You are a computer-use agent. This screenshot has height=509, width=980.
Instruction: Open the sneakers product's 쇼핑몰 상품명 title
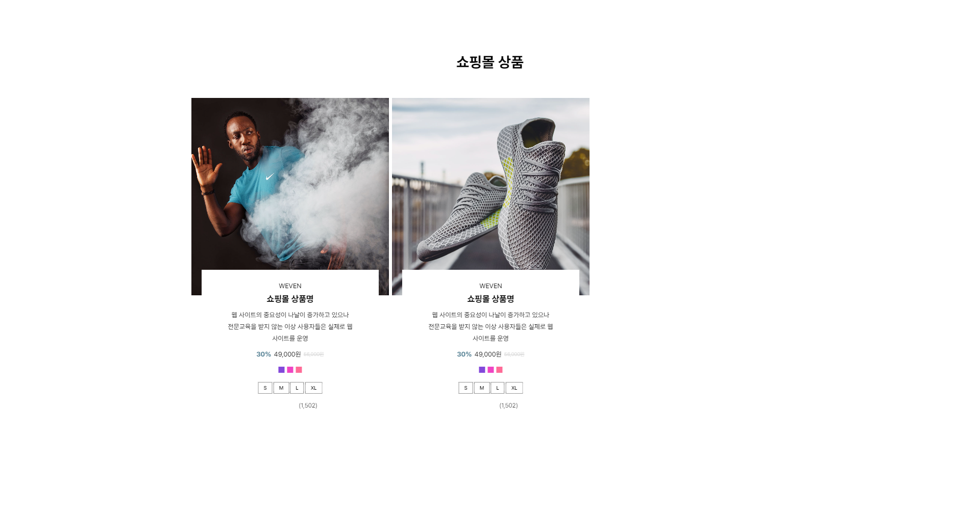coord(491,299)
